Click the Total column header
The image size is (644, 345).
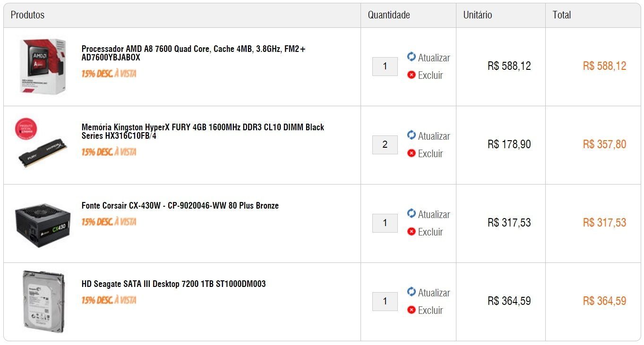coord(562,15)
